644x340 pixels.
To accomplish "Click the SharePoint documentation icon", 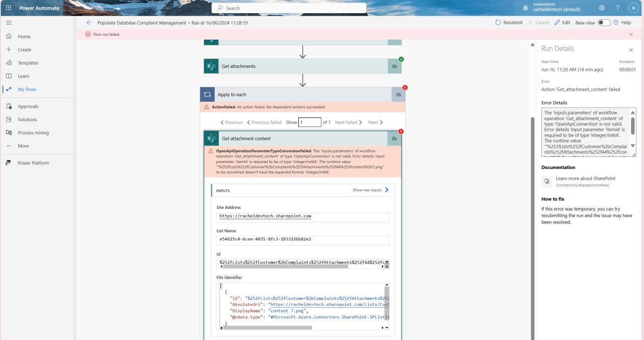I will coord(546,181).
